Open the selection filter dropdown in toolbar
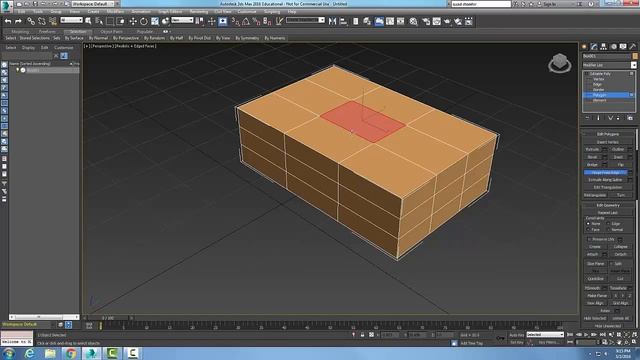Viewport: 640px width, 360px height. 71,20
